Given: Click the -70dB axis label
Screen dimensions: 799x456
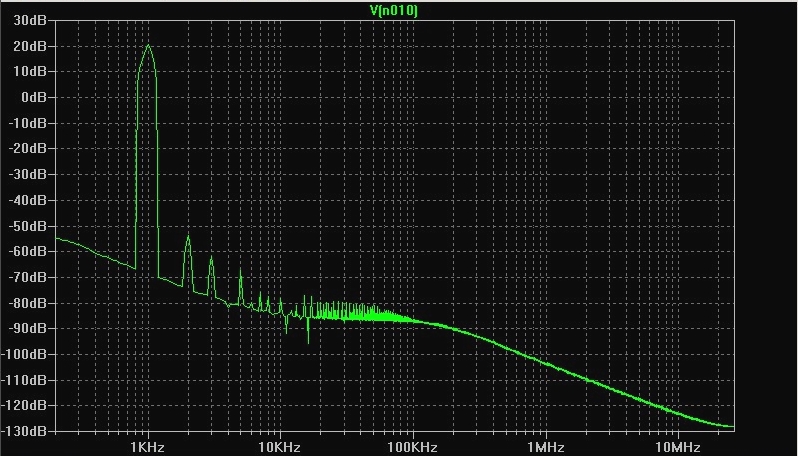Looking at the screenshot, I should pos(28,277).
